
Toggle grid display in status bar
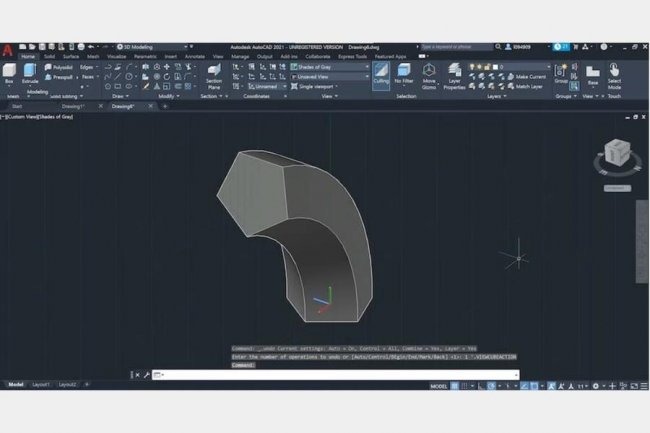(x=455, y=386)
